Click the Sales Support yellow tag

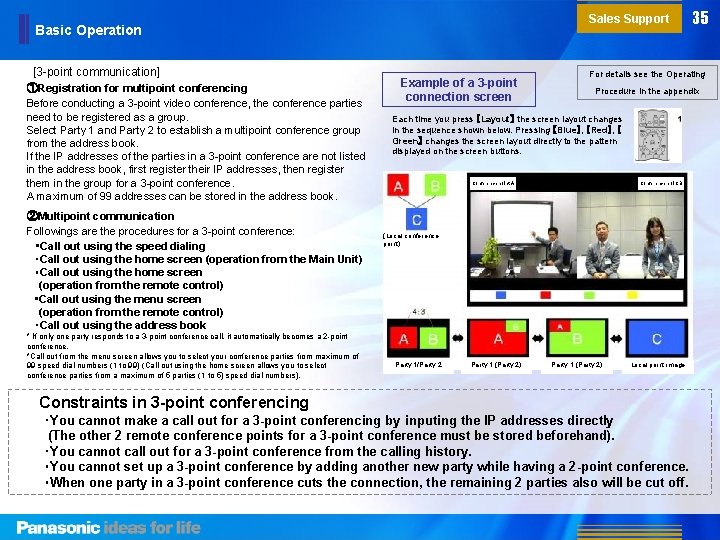629,18
